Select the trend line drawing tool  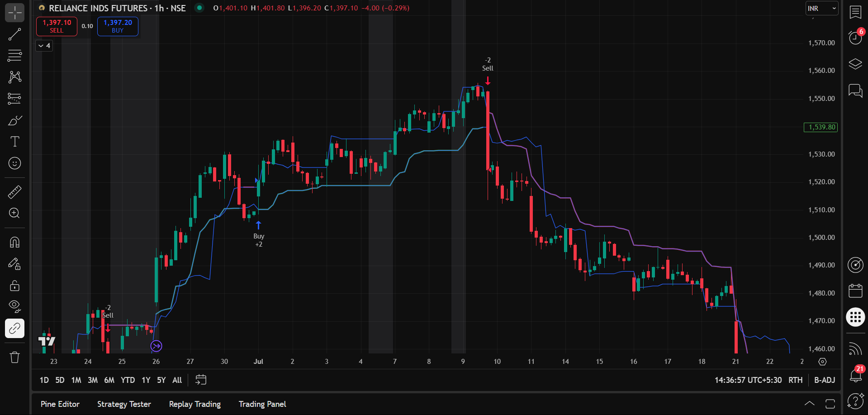pos(14,34)
